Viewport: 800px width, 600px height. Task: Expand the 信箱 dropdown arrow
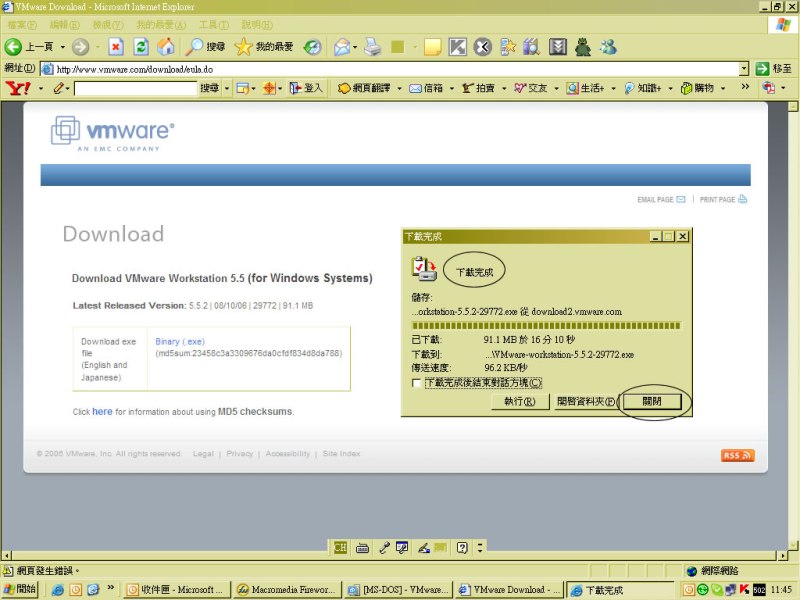[451, 88]
